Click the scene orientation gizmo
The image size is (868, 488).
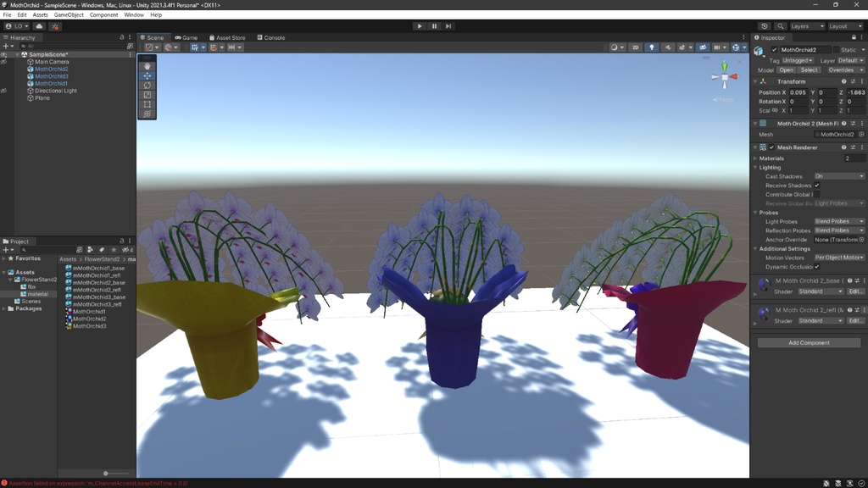pos(725,77)
